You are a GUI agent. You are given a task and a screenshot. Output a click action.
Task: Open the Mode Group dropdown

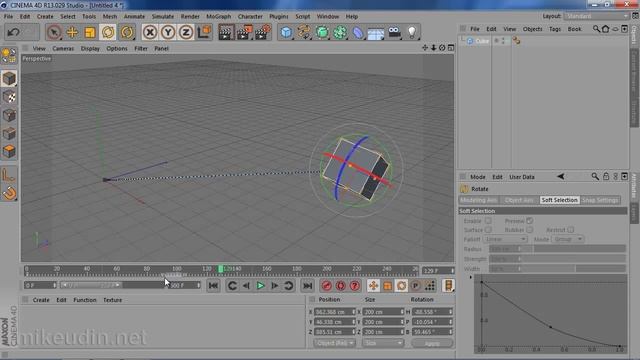[568, 239]
